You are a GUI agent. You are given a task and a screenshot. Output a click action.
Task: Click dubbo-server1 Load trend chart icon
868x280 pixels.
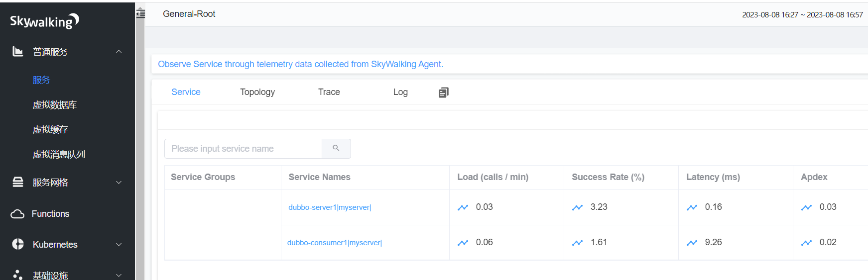(463, 207)
